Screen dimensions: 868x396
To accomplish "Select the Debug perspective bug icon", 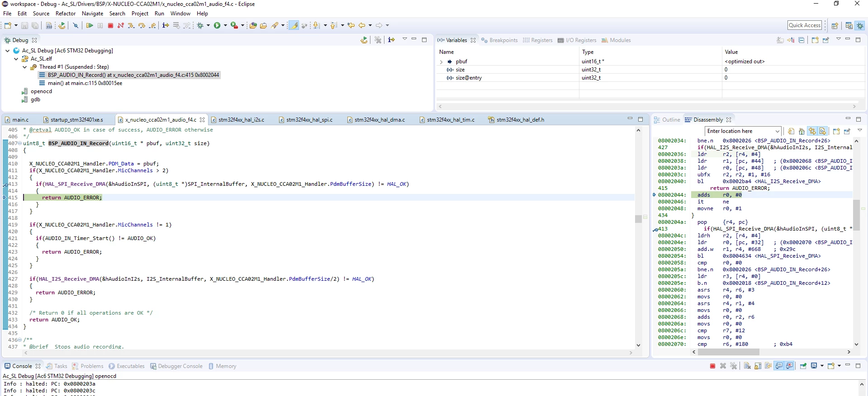I will pos(860,25).
